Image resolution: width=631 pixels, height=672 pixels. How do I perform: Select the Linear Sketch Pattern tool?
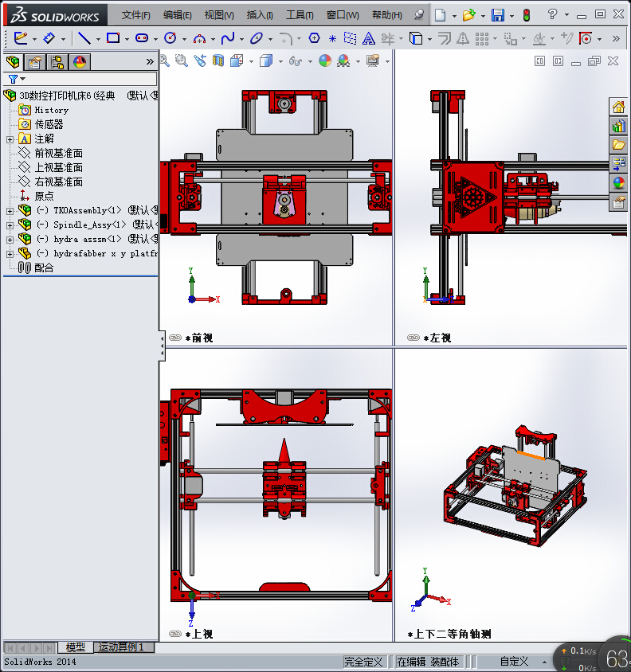482,39
